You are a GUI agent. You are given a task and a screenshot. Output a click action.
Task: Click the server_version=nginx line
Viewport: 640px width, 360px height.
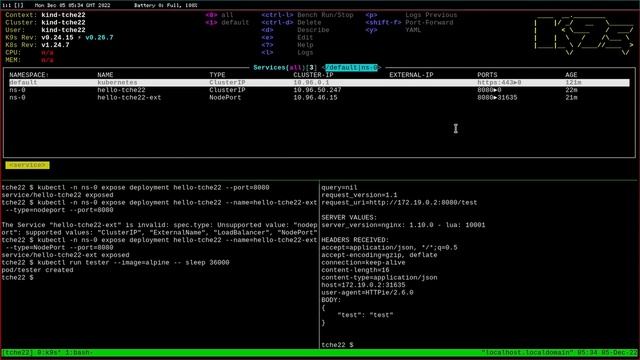pos(403,225)
